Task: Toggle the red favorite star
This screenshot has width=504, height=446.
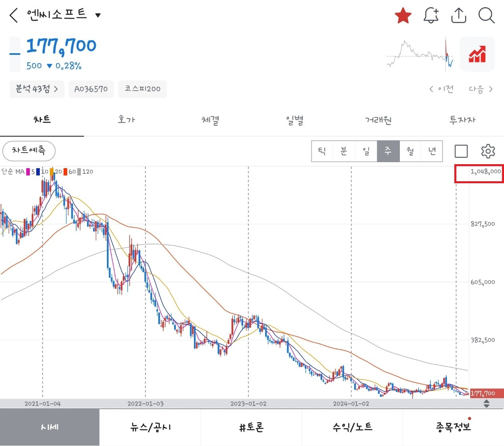Action: coord(403,16)
